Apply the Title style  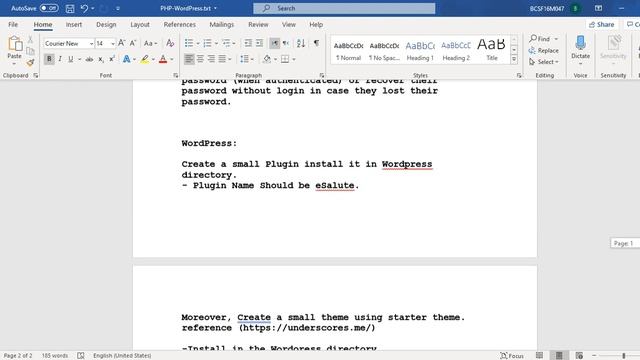[492, 51]
